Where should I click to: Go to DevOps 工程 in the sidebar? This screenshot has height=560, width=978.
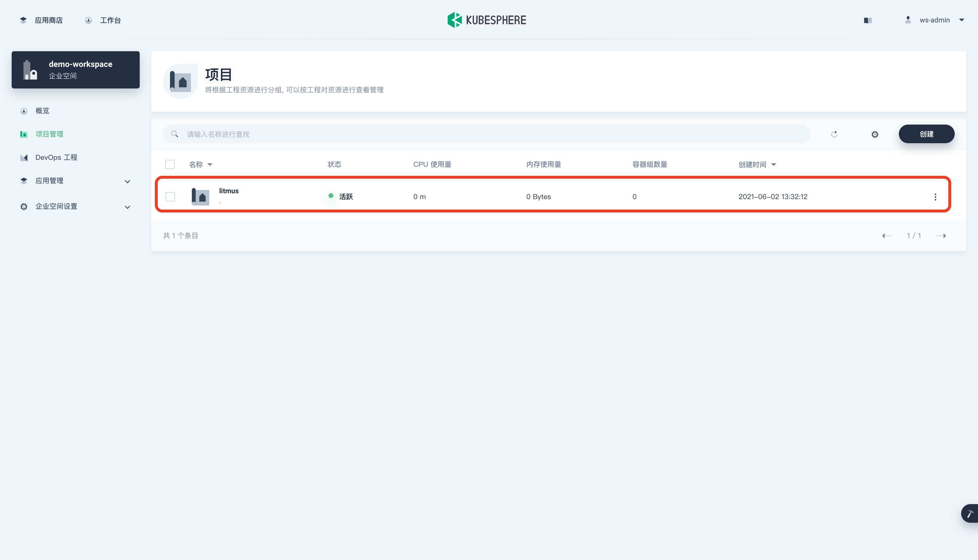(x=56, y=157)
